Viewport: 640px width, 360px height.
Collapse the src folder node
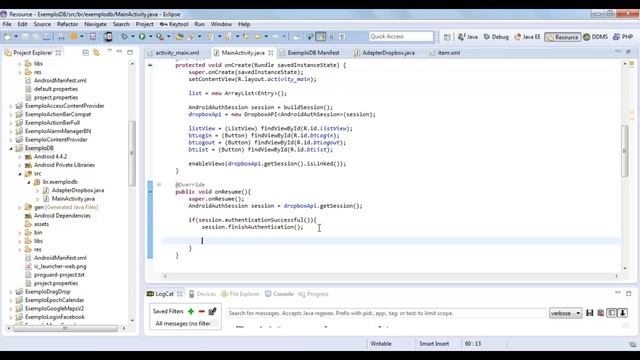[x=20, y=173]
